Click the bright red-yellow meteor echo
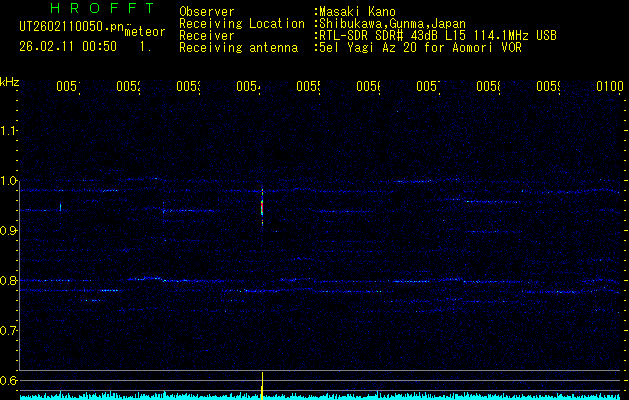Image resolution: width=629 pixels, height=400 pixels. pyautogui.click(x=263, y=208)
